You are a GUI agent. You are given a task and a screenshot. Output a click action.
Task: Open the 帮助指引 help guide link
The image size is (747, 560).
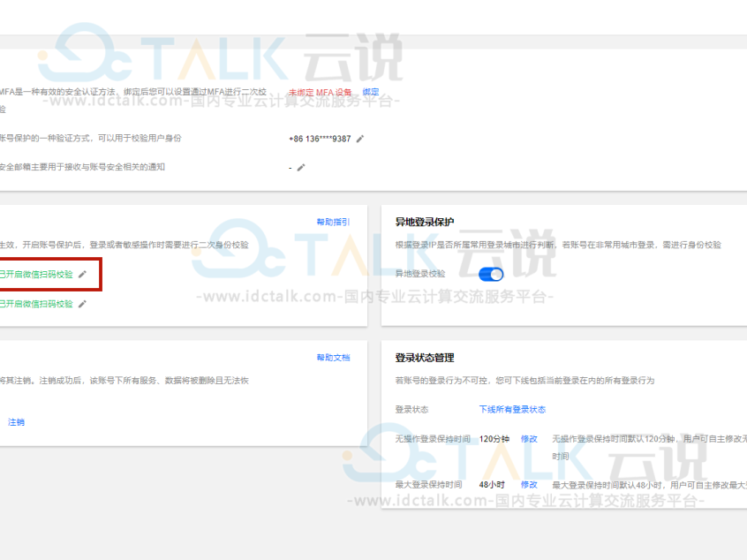click(333, 222)
